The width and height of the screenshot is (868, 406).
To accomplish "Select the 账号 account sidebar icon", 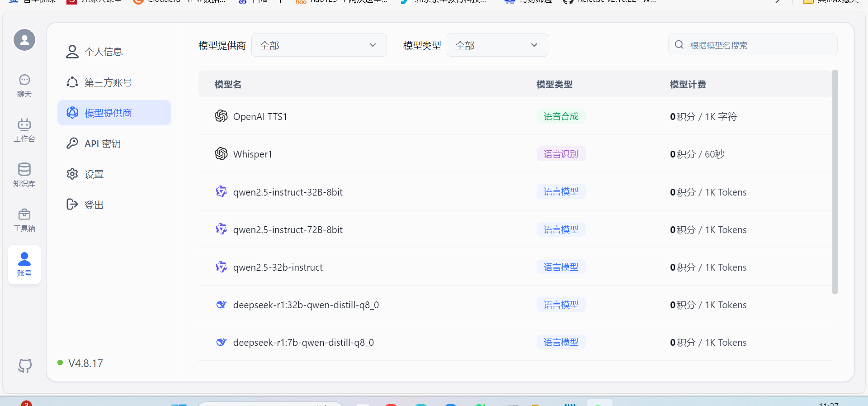I will [x=24, y=264].
